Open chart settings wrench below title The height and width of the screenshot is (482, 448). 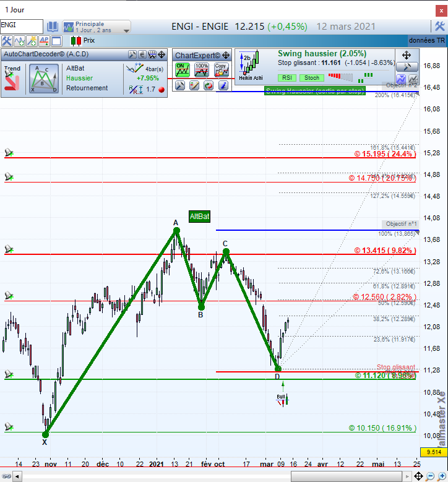(x=6, y=41)
